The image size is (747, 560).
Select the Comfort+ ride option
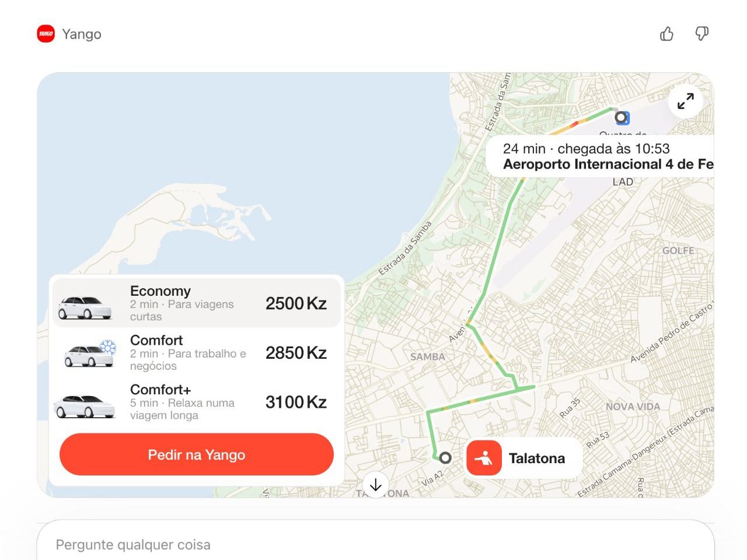(197, 402)
